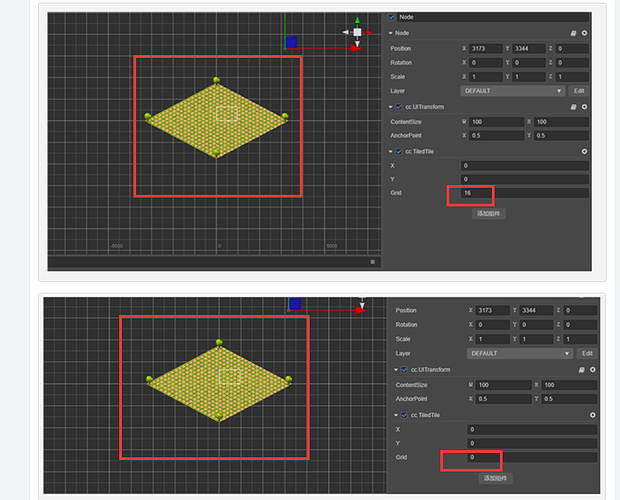The height and width of the screenshot is (500, 620).
Task: Open Node help docs icon in upper screenshot
Action: click(573, 33)
